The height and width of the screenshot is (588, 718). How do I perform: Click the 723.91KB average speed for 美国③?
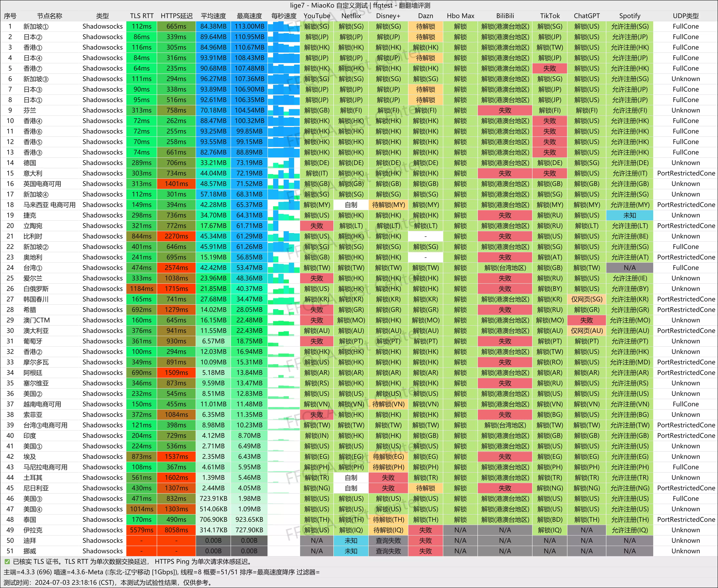pyautogui.click(x=213, y=499)
